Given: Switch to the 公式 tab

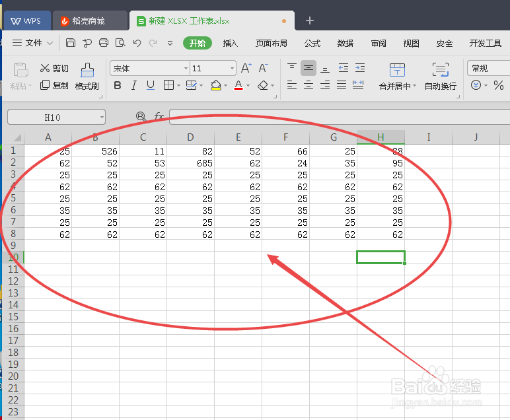Looking at the screenshot, I should [312, 43].
